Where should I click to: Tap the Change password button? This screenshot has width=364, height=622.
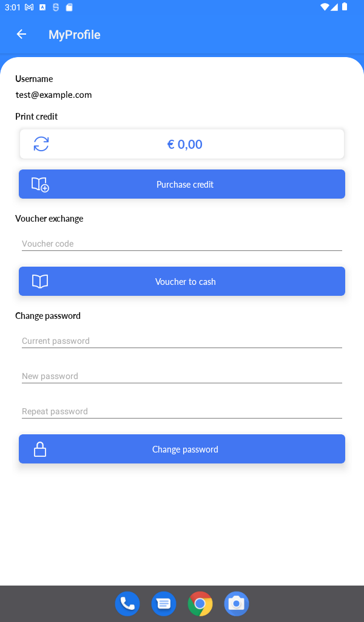pos(182,449)
